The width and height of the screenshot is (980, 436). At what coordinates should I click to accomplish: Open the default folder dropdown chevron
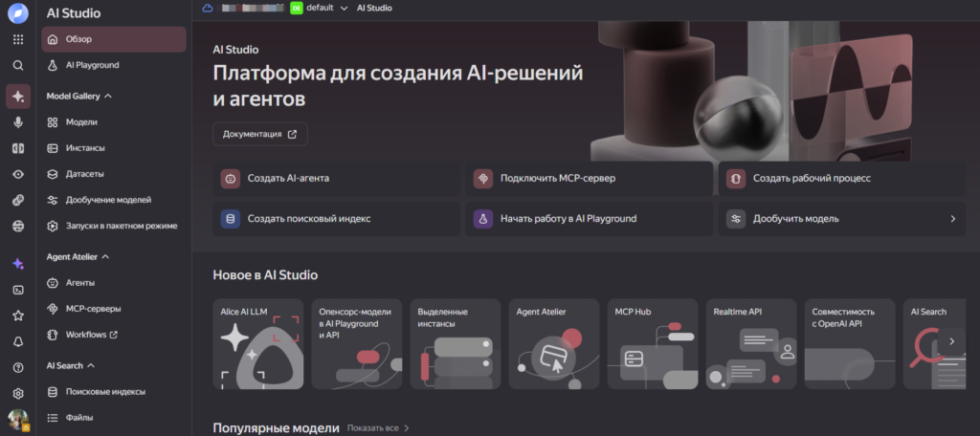(344, 8)
